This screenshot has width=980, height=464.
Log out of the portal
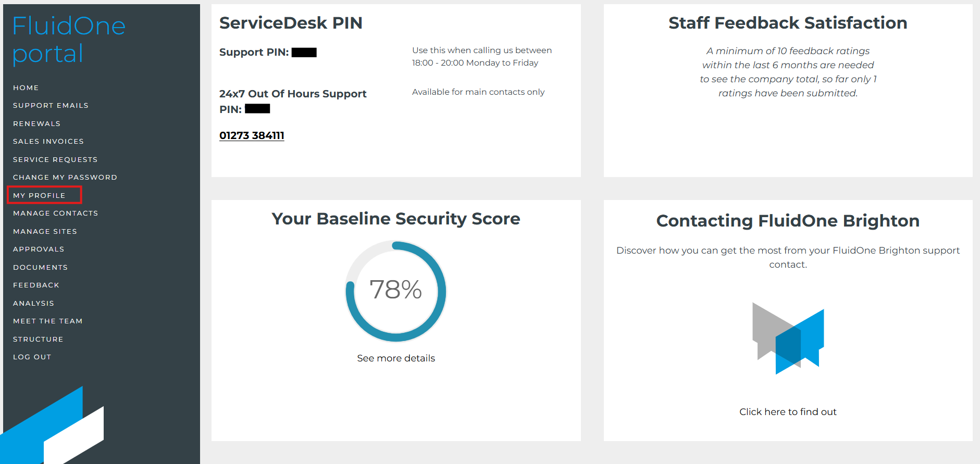[x=32, y=357]
